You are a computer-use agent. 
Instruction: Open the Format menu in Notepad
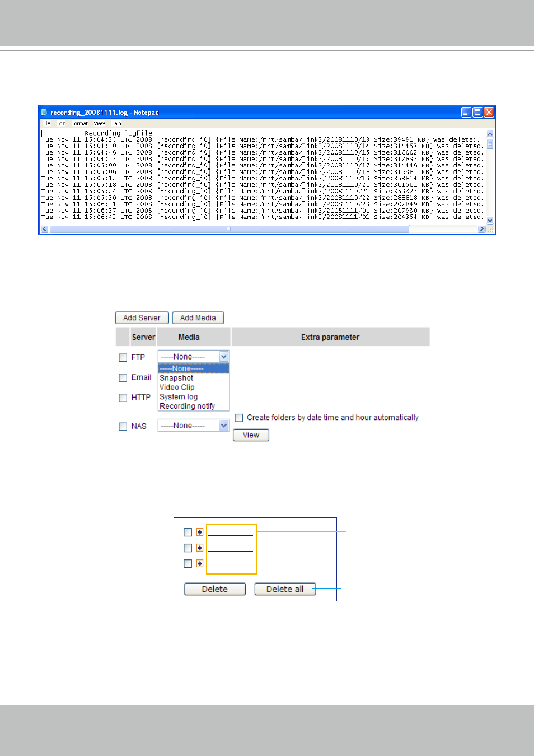[x=79, y=124]
